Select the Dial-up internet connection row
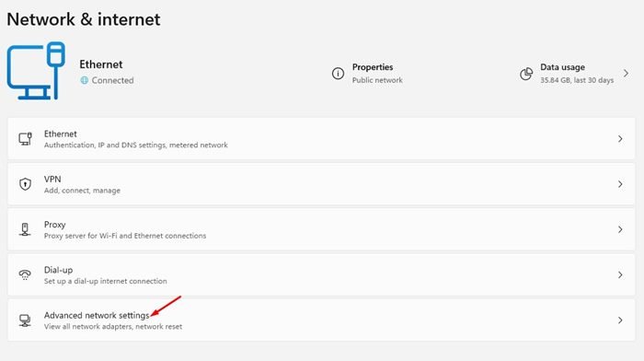This screenshot has width=644, height=361. click(321, 274)
